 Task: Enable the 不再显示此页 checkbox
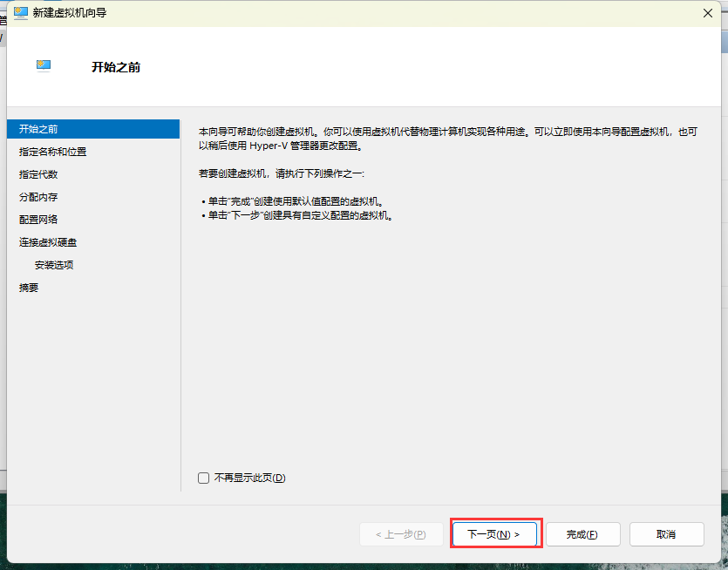point(204,478)
